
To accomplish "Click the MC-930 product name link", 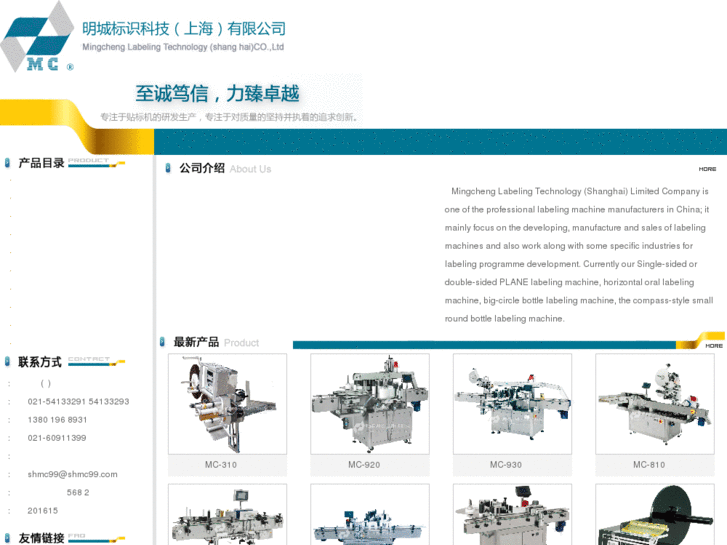I will point(506,465).
